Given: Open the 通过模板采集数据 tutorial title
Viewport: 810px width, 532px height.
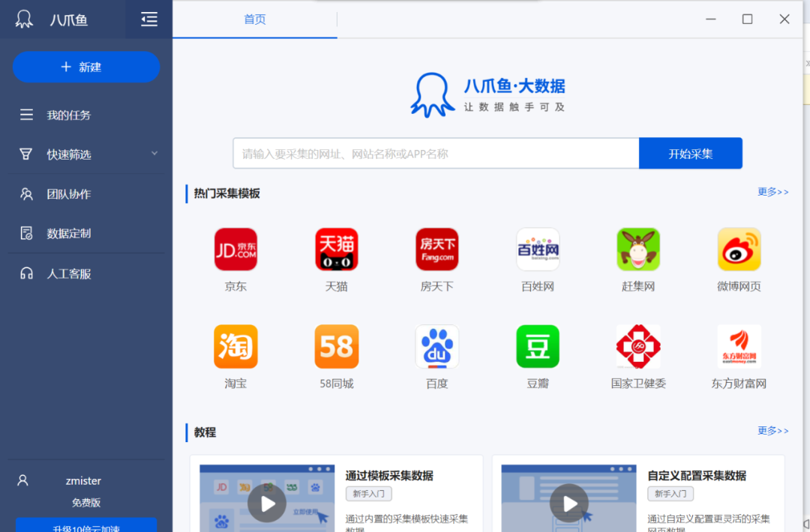Looking at the screenshot, I should (x=389, y=476).
